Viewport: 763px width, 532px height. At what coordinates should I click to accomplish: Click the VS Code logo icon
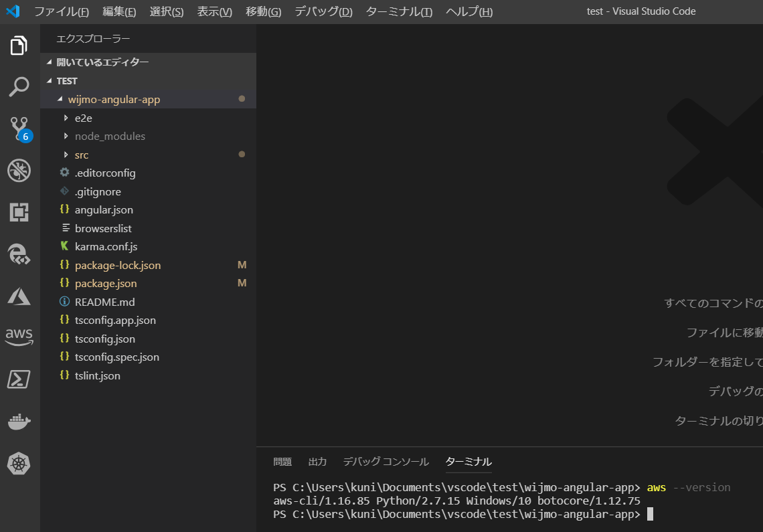point(13,11)
